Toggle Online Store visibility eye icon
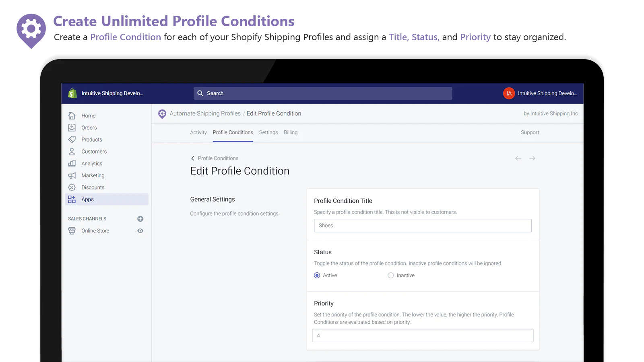Viewport: 644px width, 362px height. pos(140,231)
